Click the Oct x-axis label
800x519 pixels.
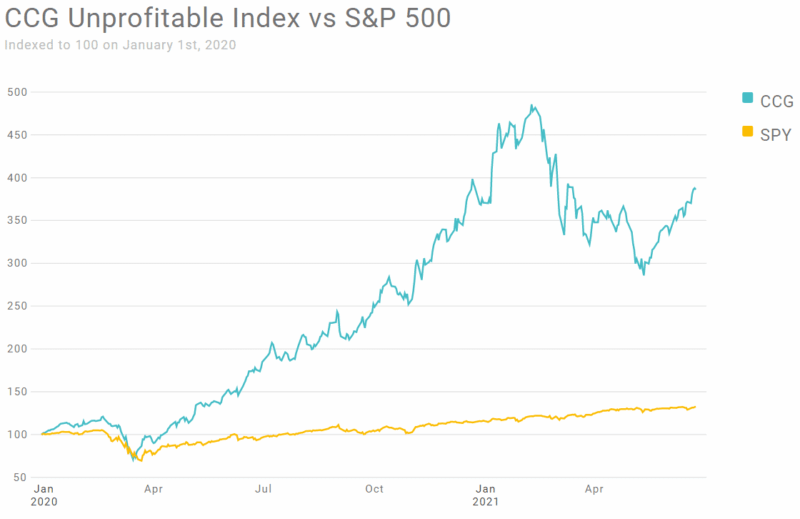click(374, 489)
